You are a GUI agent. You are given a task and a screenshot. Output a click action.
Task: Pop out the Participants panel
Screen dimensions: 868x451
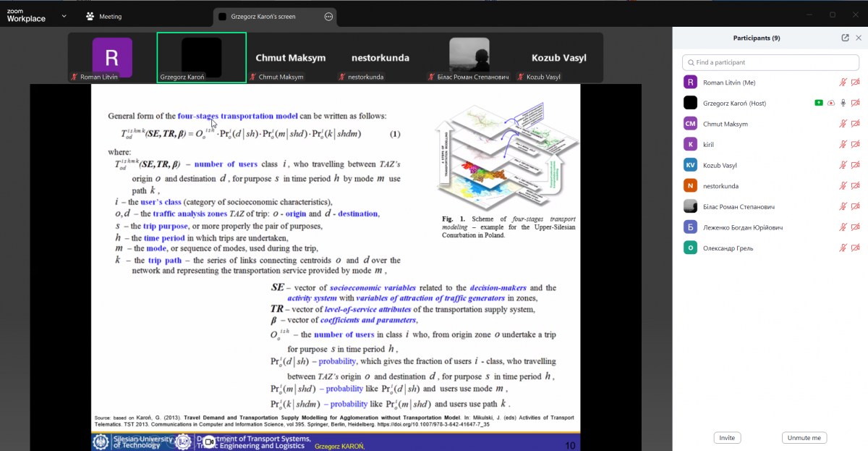845,38
